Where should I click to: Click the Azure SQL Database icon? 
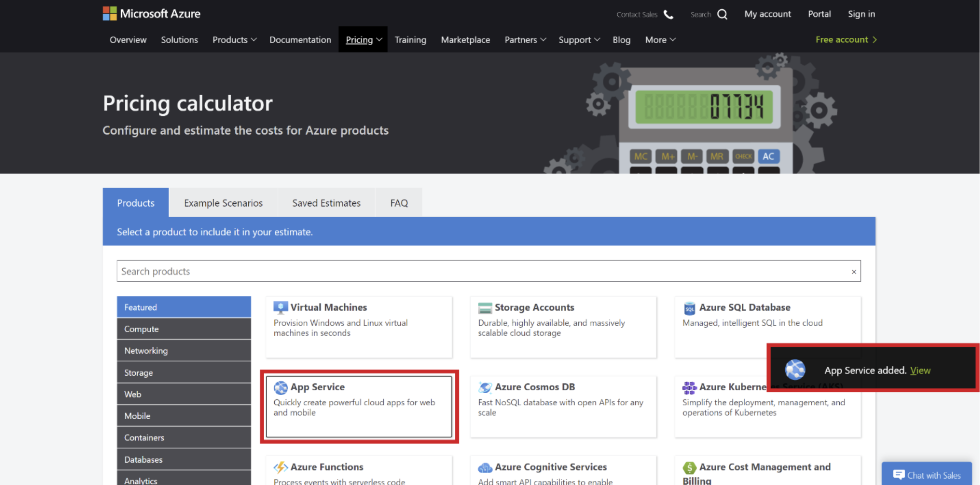tap(689, 308)
